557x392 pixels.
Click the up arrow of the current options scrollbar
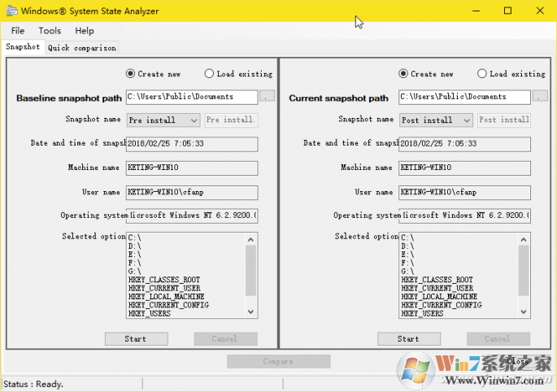(524, 240)
